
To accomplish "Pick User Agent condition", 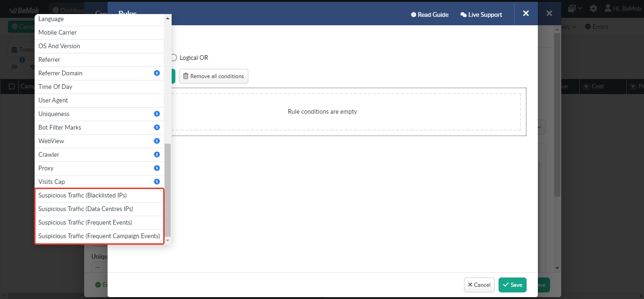I will (x=99, y=101).
